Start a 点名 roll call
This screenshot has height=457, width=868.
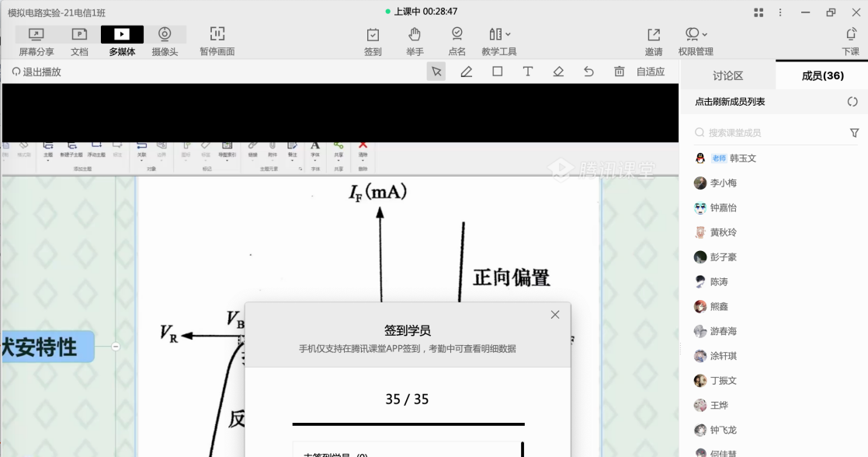[x=457, y=42]
